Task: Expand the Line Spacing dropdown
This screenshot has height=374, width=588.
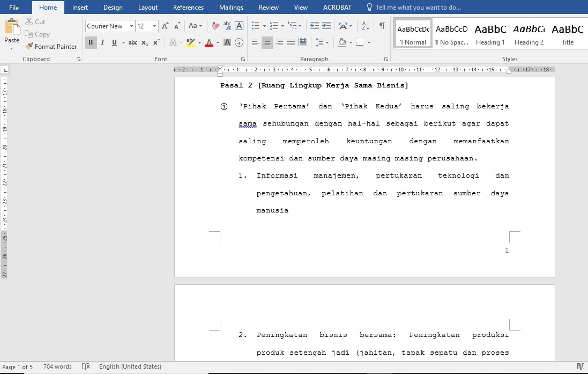Action: coord(326,42)
